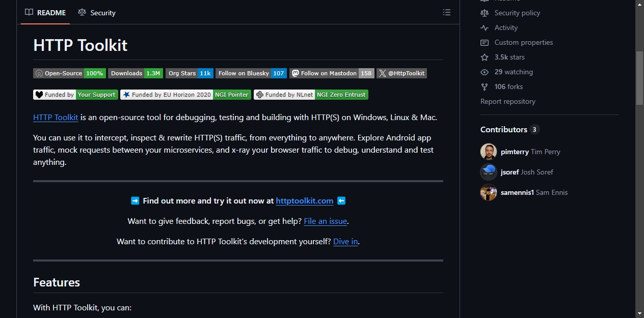
Task: View the 3.5k stars list
Action: pyautogui.click(x=509, y=57)
